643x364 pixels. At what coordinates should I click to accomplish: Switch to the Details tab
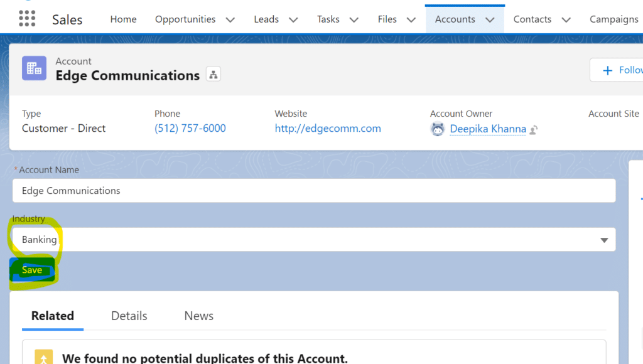coord(129,316)
